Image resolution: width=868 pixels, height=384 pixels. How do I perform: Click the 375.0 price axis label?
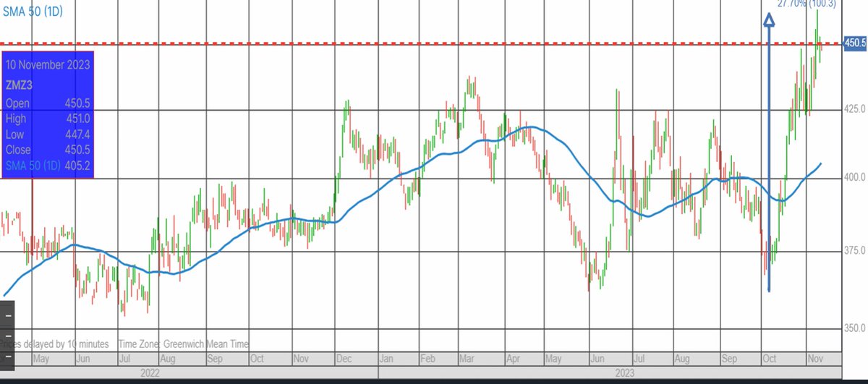(x=855, y=250)
